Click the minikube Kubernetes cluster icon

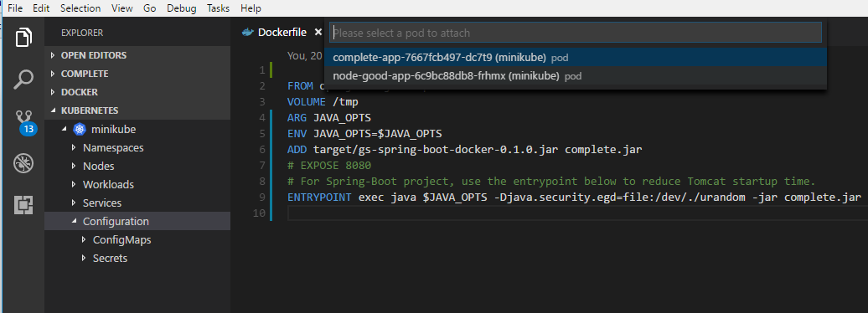pos(80,130)
